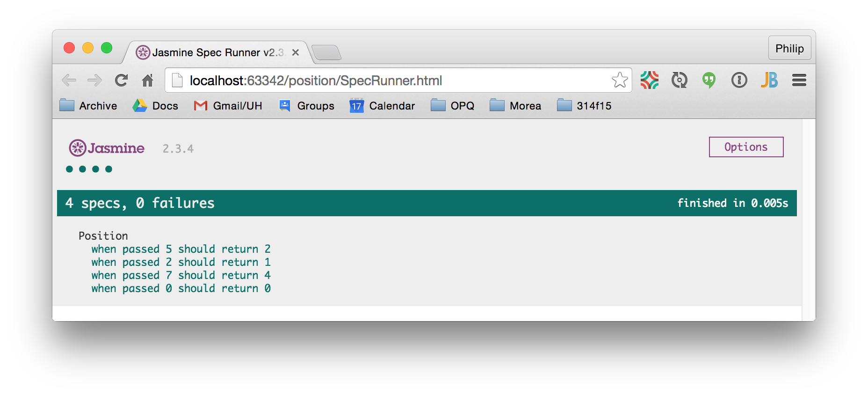This screenshot has height=396, width=868.
Task: Open the 314f15 bookmarks folder
Action: (x=584, y=106)
